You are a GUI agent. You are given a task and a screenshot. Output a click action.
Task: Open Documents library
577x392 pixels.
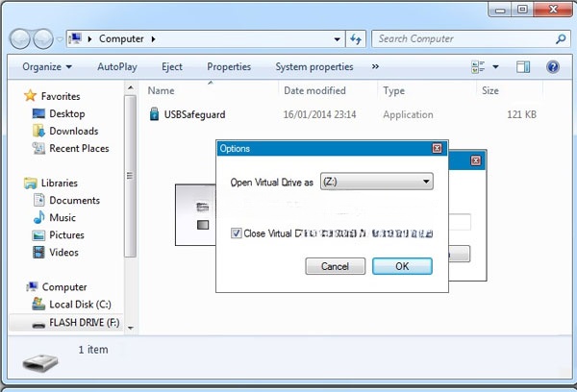click(74, 200)
